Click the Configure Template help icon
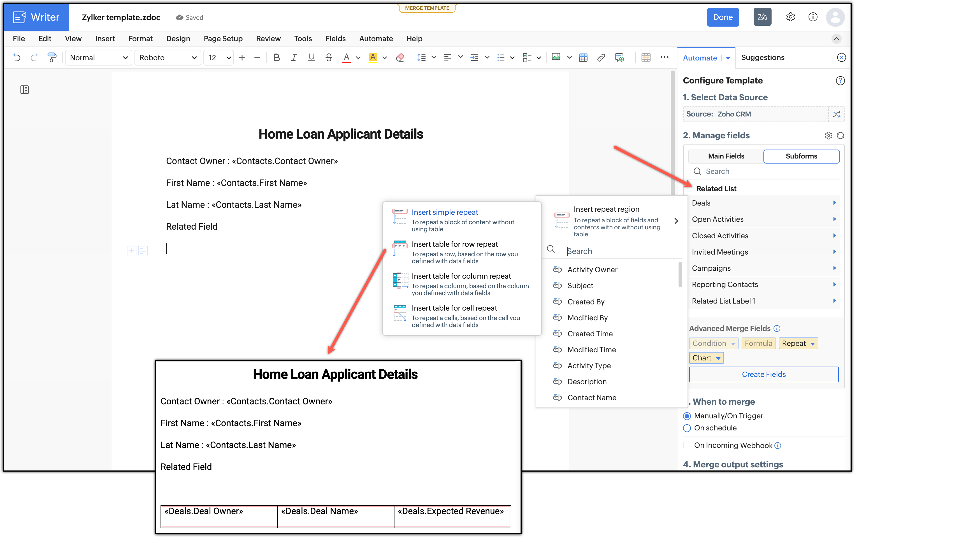Screen dimensions: 980x550 (x=840, y=81)
